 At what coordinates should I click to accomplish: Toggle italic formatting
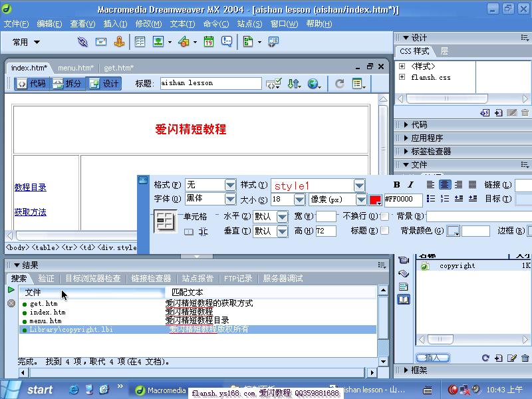pos(410,185)
